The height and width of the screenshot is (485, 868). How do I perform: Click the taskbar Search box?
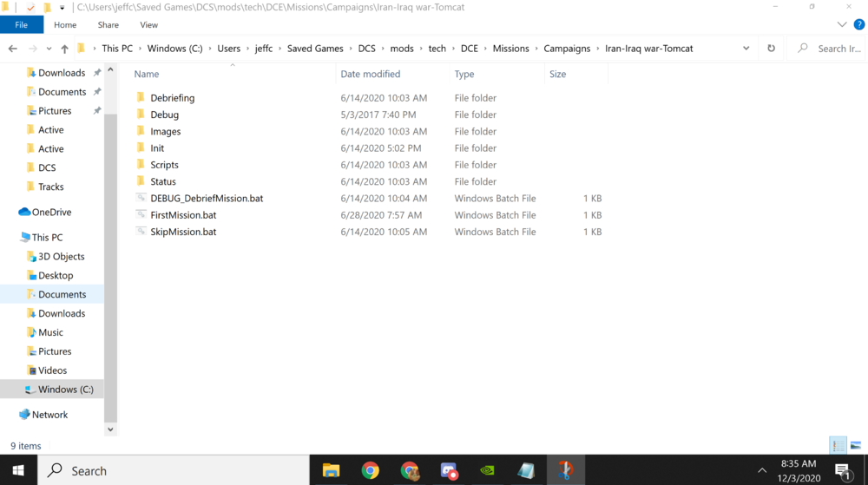[x=174, y=470]
